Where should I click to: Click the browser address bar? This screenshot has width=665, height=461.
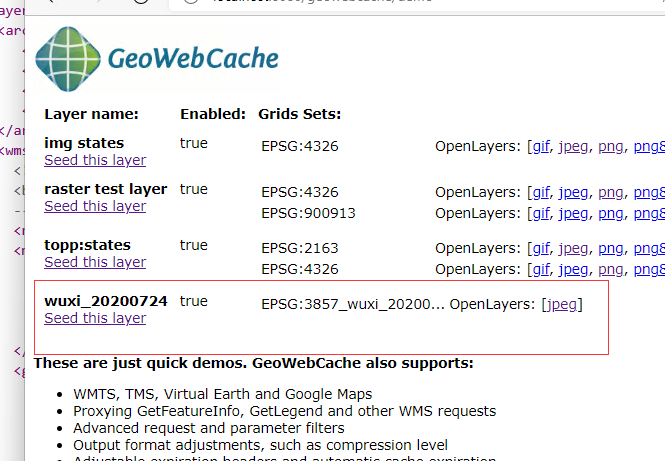pos(400,4)
